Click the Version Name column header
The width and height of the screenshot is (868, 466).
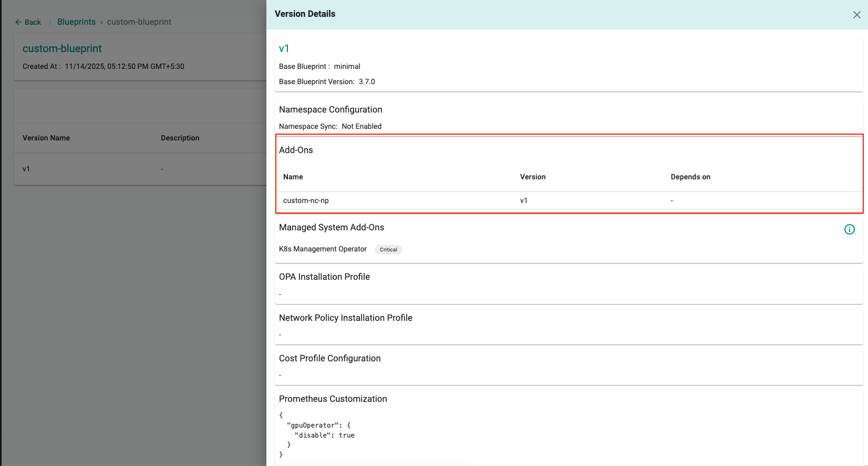tap(46, 138)
